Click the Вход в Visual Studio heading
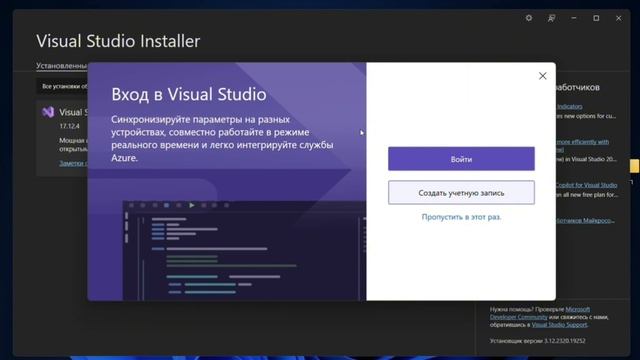This screenshot has width=640, height=360. pos(189,94)
